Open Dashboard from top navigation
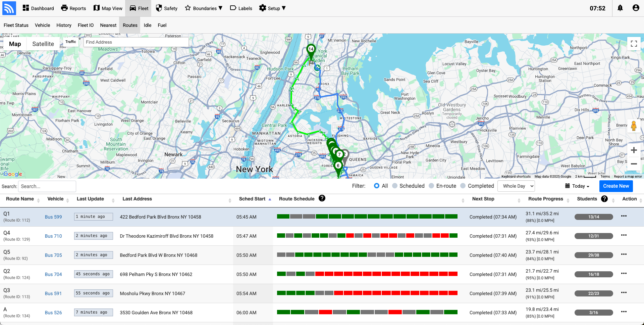 (38, 8)
